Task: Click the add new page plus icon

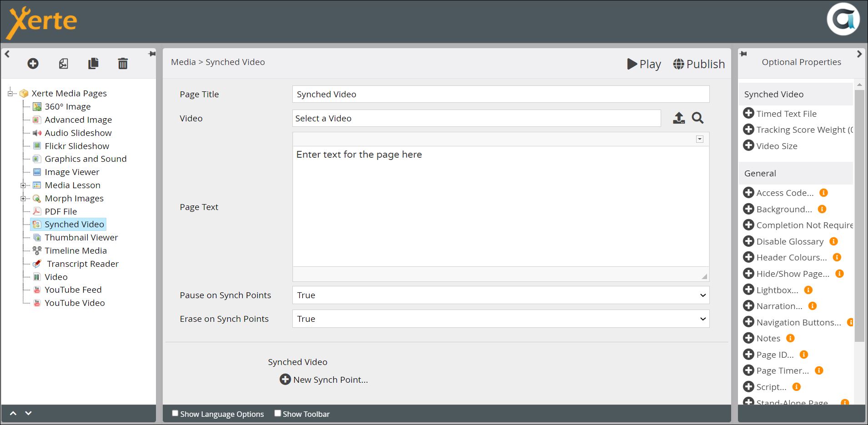Action: coord(33,64)
